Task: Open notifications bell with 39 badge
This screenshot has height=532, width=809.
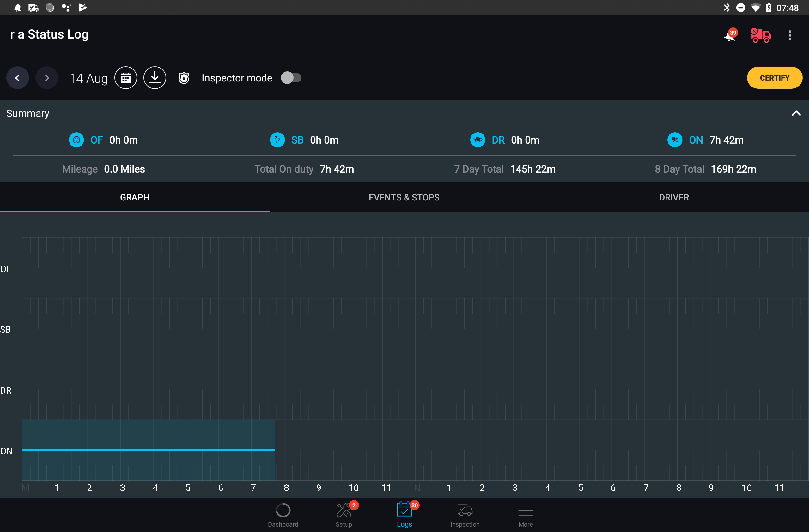Action: (730, 35)
